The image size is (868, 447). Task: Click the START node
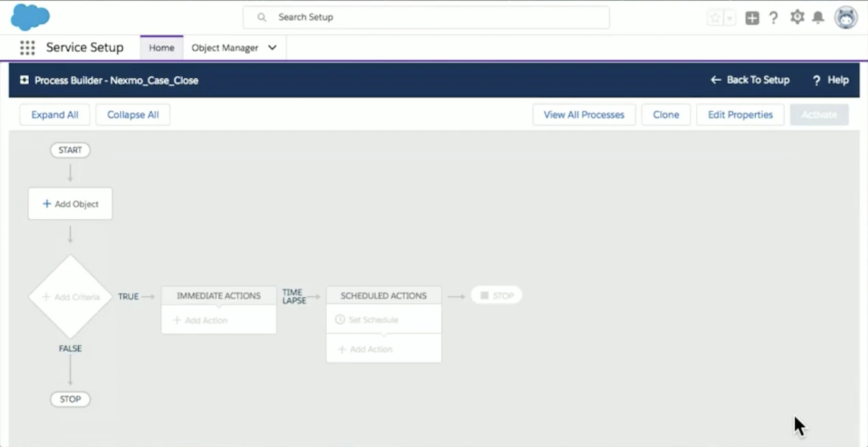coord(70,150)
